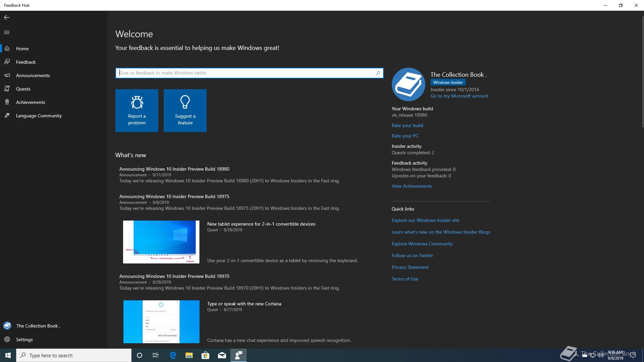Click the Achievements badge icon
The width and height of the screenshot is (644, 362).
tap(7, 102)
